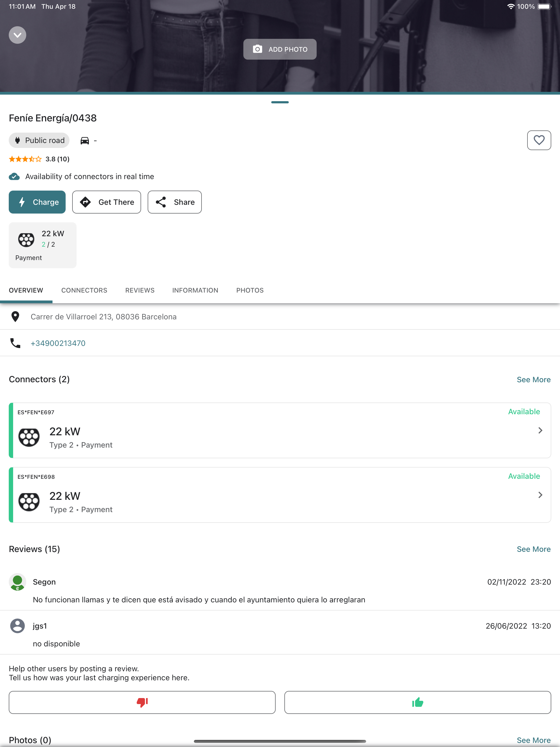Toggle favorite with the heart icon
Screen dimensions: 560x747
point(539,140)
